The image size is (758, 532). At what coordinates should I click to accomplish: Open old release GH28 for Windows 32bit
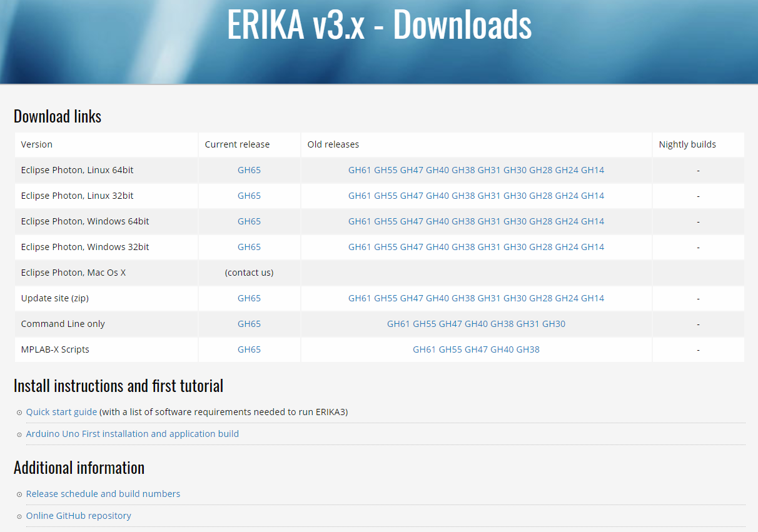coord(541,247)
